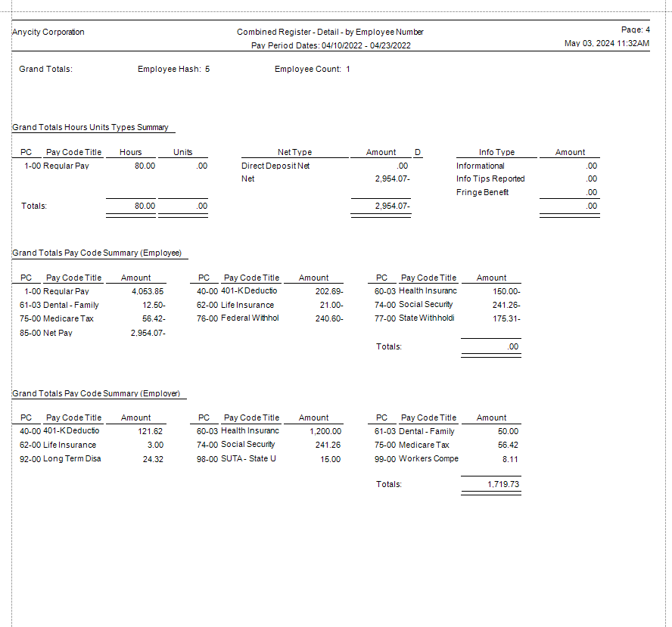Select the Direct Deposit Net row label
This screenshot has height=627, width=672.
[275, 166]
